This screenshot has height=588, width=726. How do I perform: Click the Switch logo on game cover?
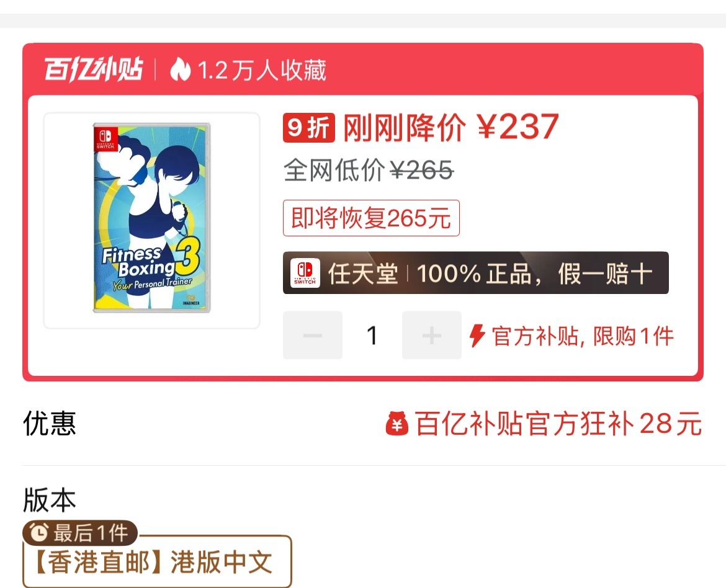tap(105, 139)
